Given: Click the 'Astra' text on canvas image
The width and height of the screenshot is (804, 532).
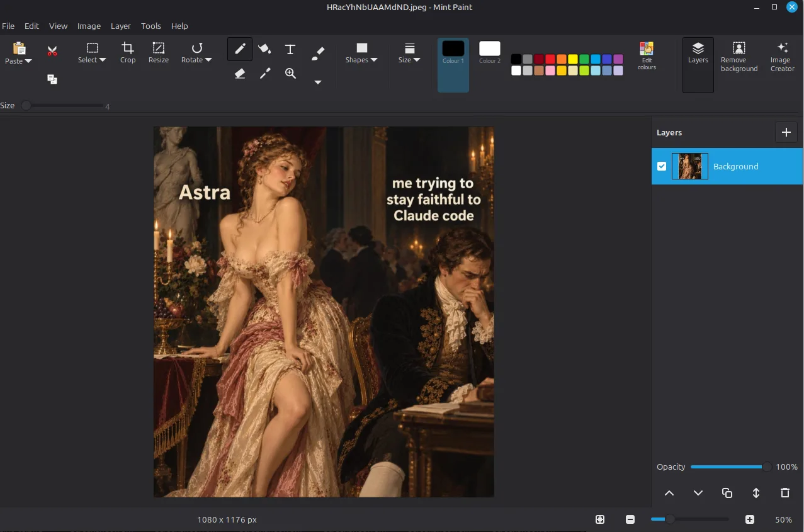Looking at the screenshot, I should 205,192.
